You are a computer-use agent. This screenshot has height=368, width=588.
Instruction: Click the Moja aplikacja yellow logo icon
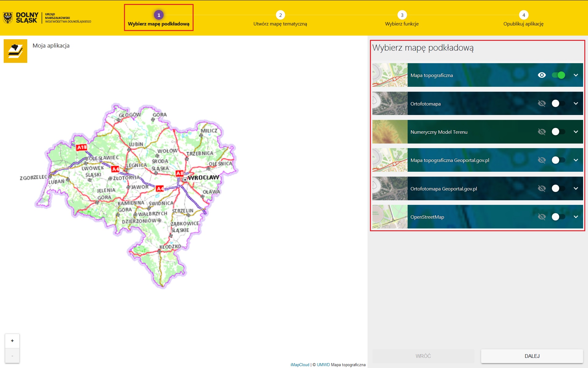pos(15,51)
